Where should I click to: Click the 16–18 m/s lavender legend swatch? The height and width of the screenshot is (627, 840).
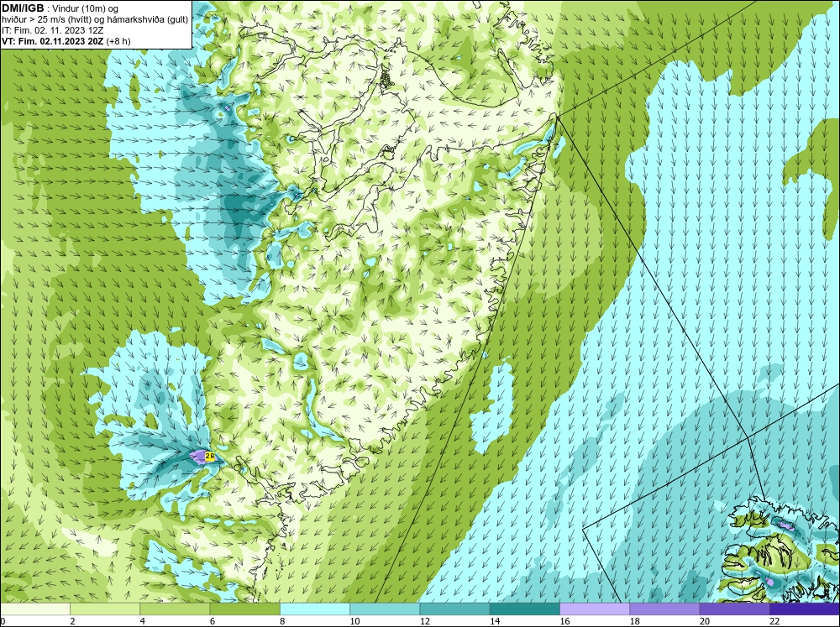click(x=595, y=609)
